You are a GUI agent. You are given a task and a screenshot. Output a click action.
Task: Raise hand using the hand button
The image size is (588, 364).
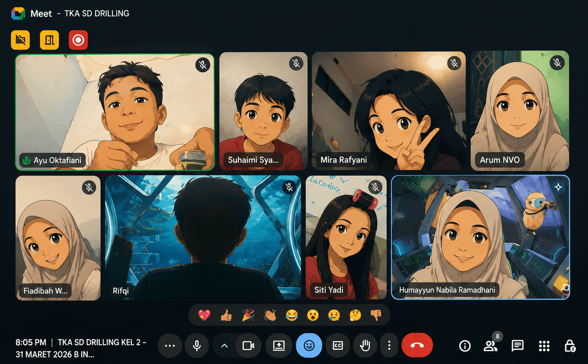(365, 346)
